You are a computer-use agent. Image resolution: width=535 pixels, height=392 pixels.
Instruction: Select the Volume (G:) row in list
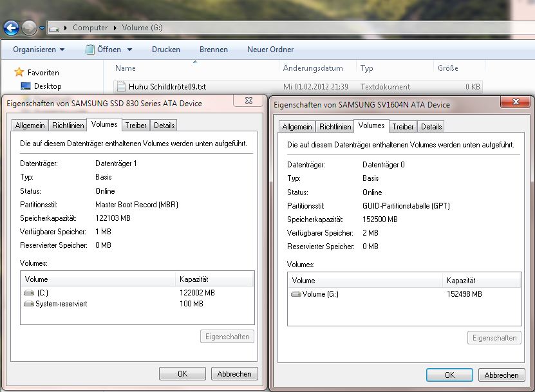coord(405,294)
